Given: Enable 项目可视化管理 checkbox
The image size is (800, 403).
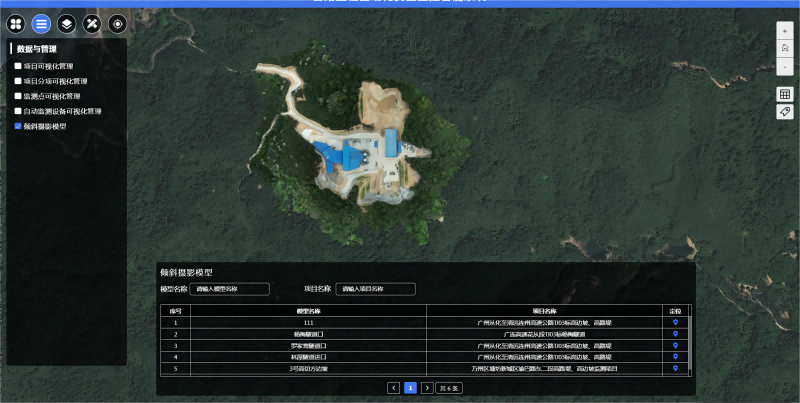Looking at the screenshot, I should [x=18, y=66].
